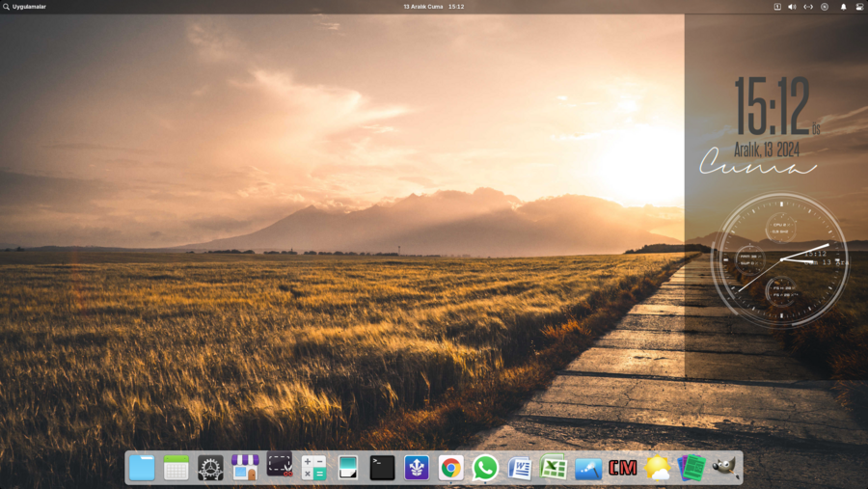The width and height of the screenshot is (868, 489).
Task: Show notifications via the bell icon
Action: tap(843, 7)
